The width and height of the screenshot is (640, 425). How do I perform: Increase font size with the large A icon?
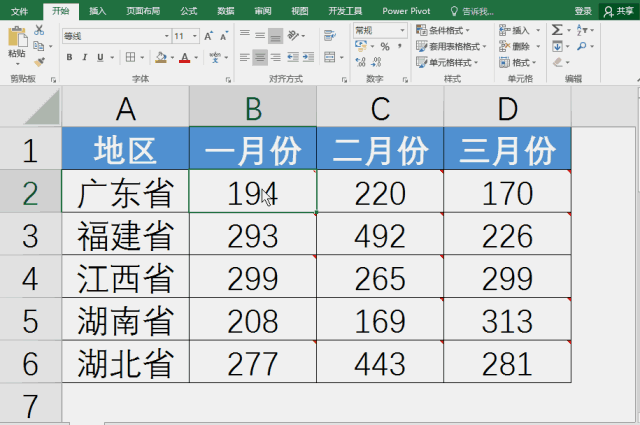click(x=209, y=36)
